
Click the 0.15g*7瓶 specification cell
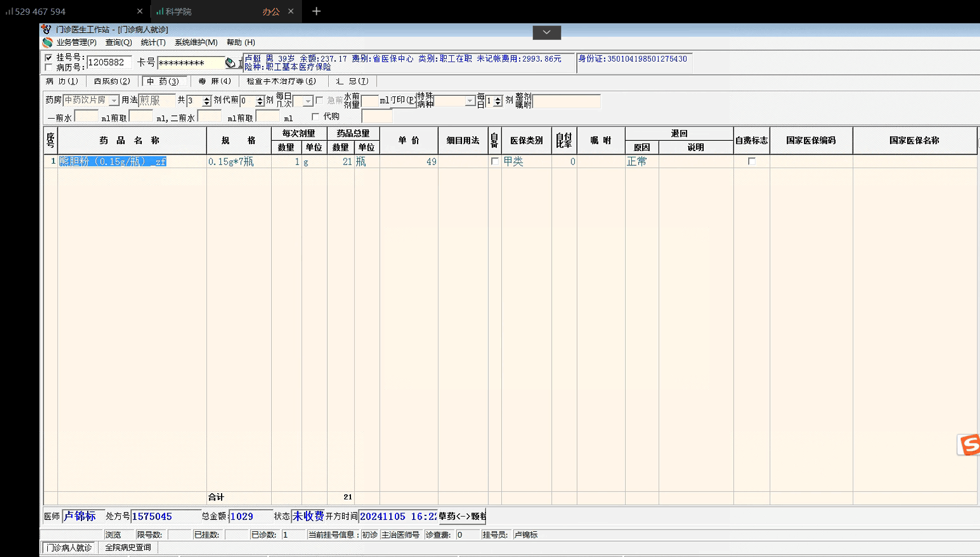239,162
